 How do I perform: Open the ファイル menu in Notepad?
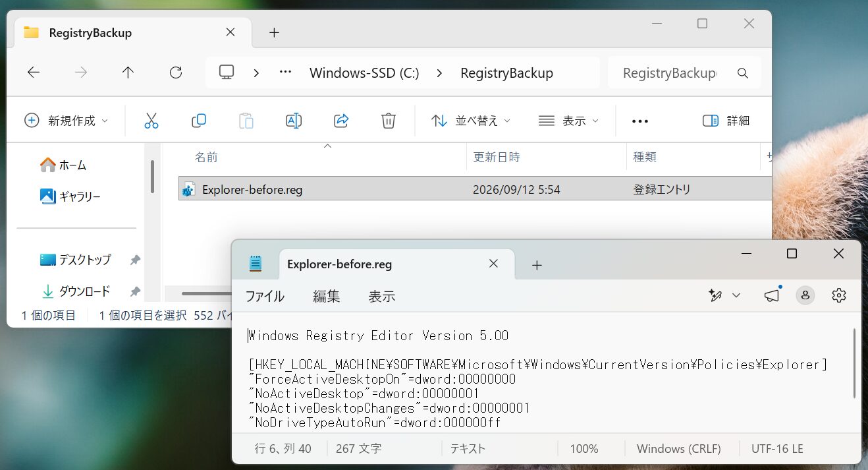[x=265, y=296]
